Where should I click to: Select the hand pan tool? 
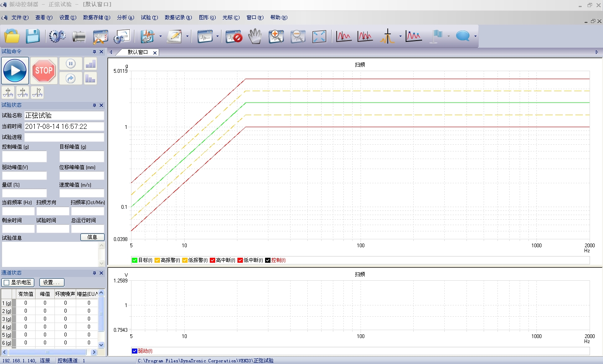coord(255,36)
